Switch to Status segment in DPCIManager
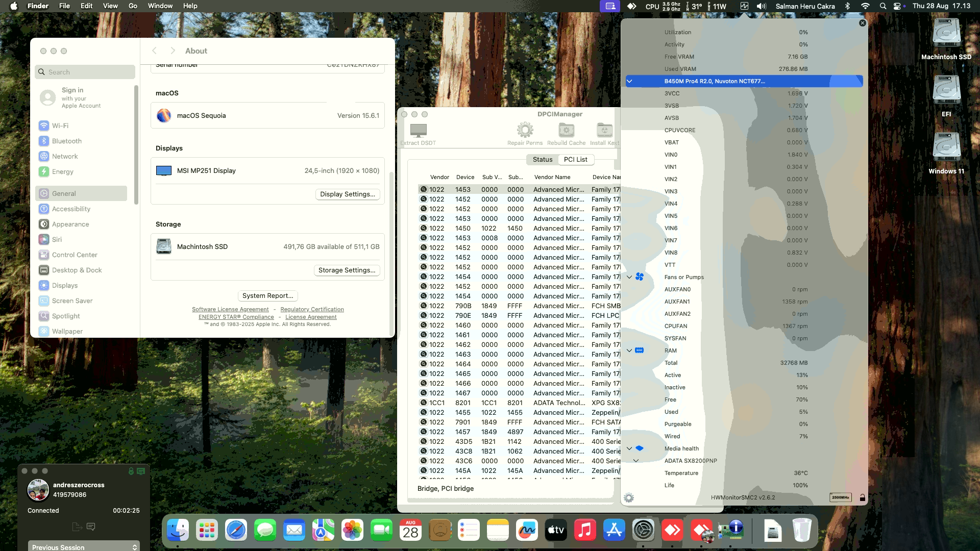Viewport: 980px width, 551px height. click(x=542, y=160)
